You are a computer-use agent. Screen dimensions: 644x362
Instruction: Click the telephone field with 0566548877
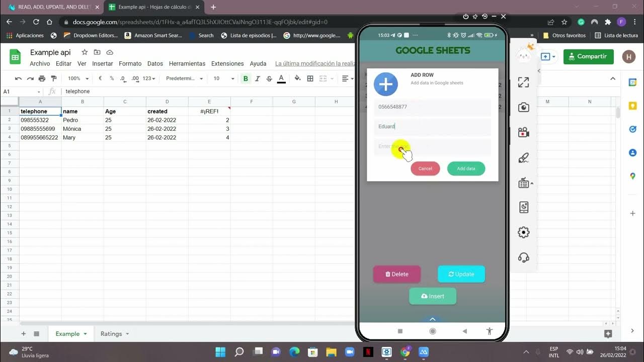pos(432,107)
